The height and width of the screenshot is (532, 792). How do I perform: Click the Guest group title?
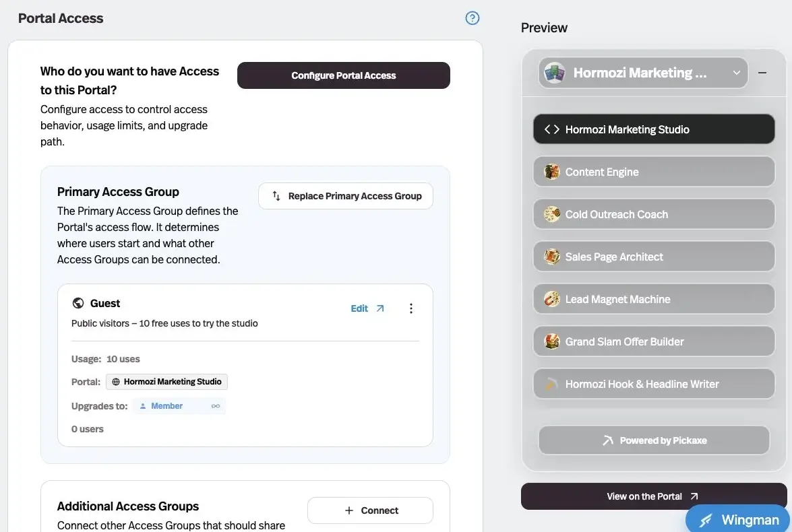(105, 303)
